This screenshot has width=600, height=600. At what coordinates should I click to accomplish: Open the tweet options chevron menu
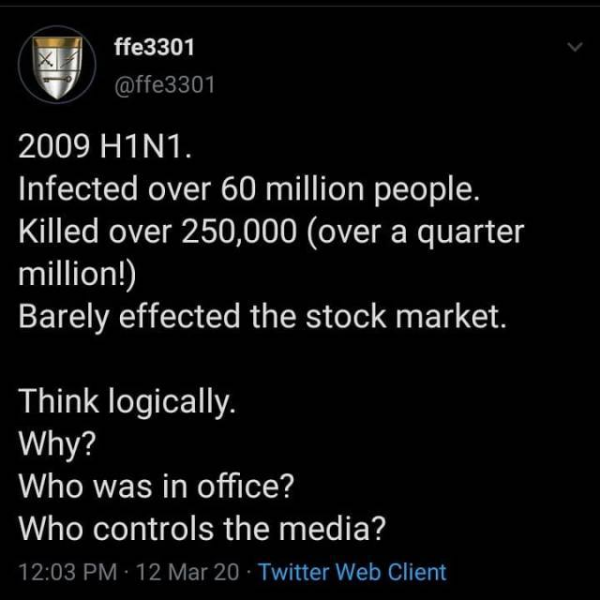[574, 47]
